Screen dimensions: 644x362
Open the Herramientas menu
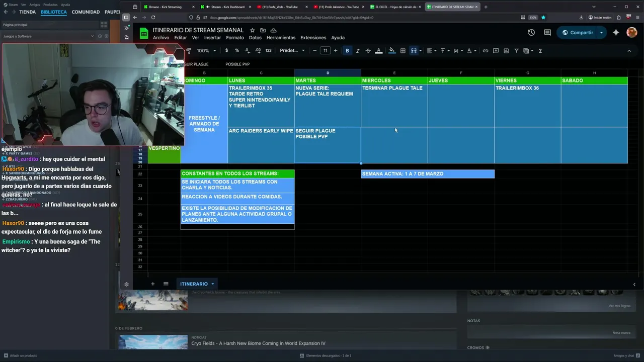281,38
